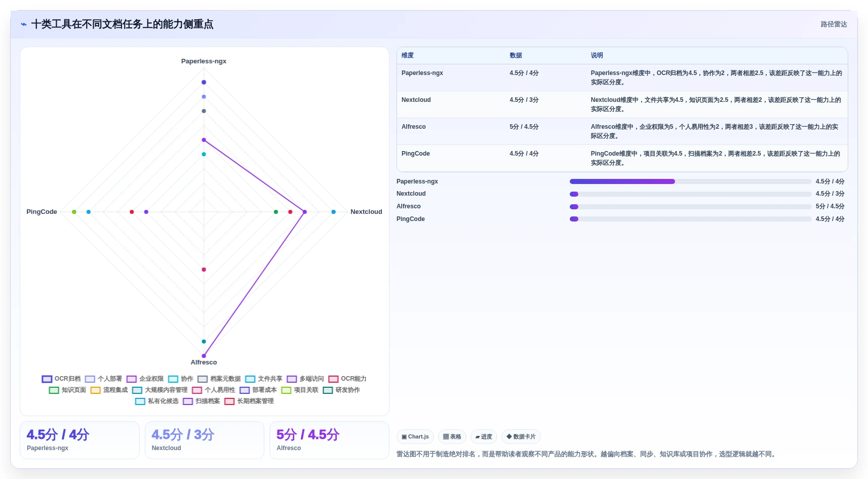Hide the 个人易用性 dataset via legend
The height and width of the screenshot is (479, 868).
214,390
